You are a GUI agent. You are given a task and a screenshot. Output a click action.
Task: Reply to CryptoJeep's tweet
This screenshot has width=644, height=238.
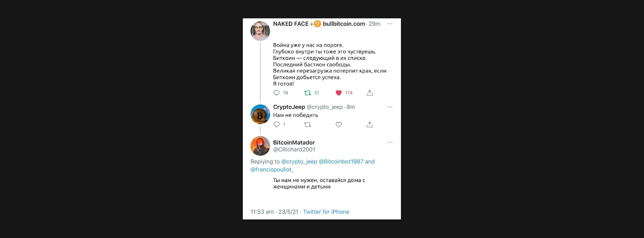pos(277,125)
